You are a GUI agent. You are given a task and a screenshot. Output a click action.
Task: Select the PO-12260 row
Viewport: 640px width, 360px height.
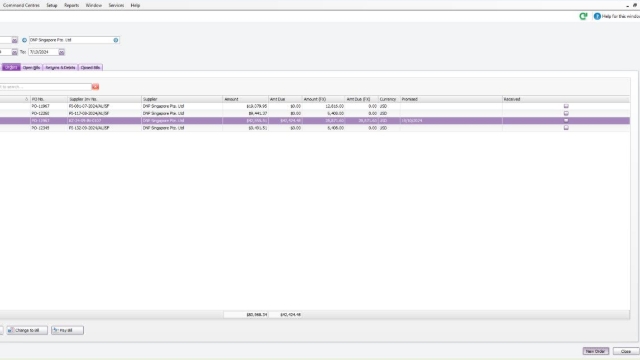315,113
